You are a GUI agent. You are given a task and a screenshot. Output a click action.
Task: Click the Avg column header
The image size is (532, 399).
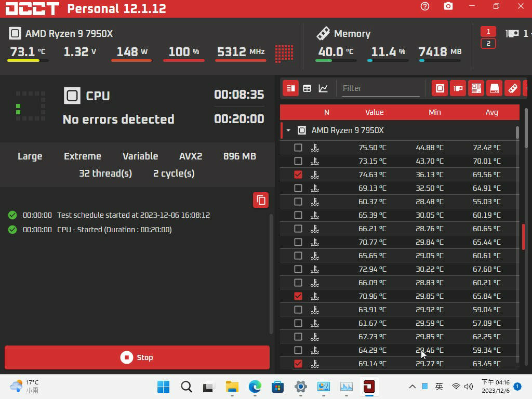(491, 112)
